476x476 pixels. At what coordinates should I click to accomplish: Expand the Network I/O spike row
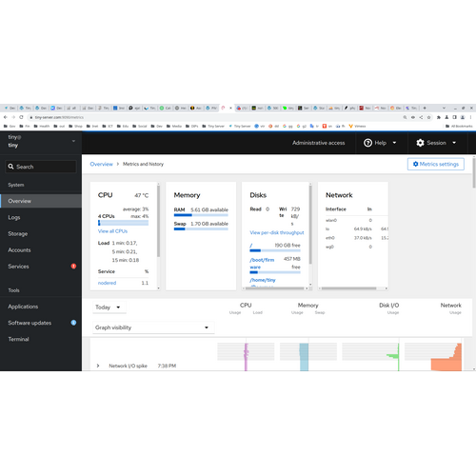(98, 366)
